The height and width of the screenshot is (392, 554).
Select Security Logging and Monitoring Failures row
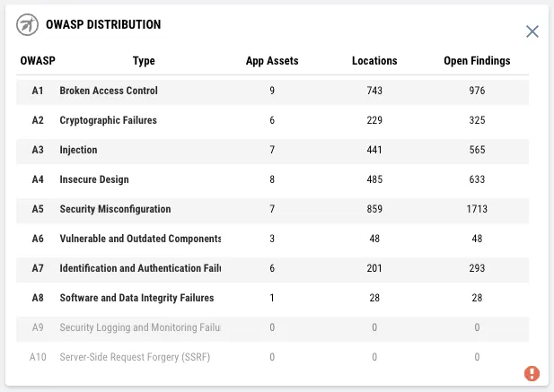coord(272,329)
